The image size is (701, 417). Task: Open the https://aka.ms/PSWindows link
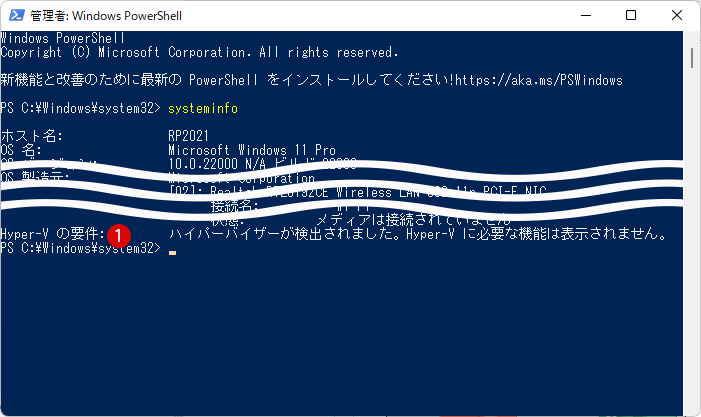point(539,80)
